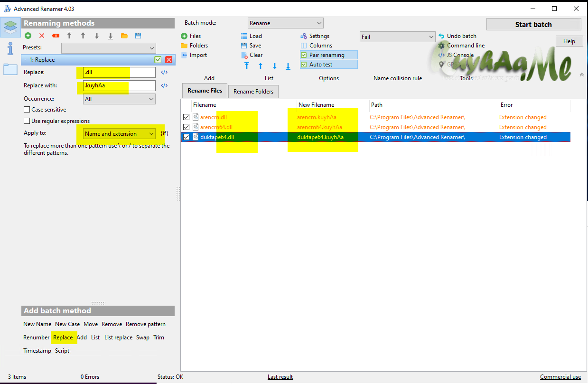Viewport: 588px width, 384px height.
Task: Toggle Pair renaming option
Action: pyautogui.click(x=328, y=55)
